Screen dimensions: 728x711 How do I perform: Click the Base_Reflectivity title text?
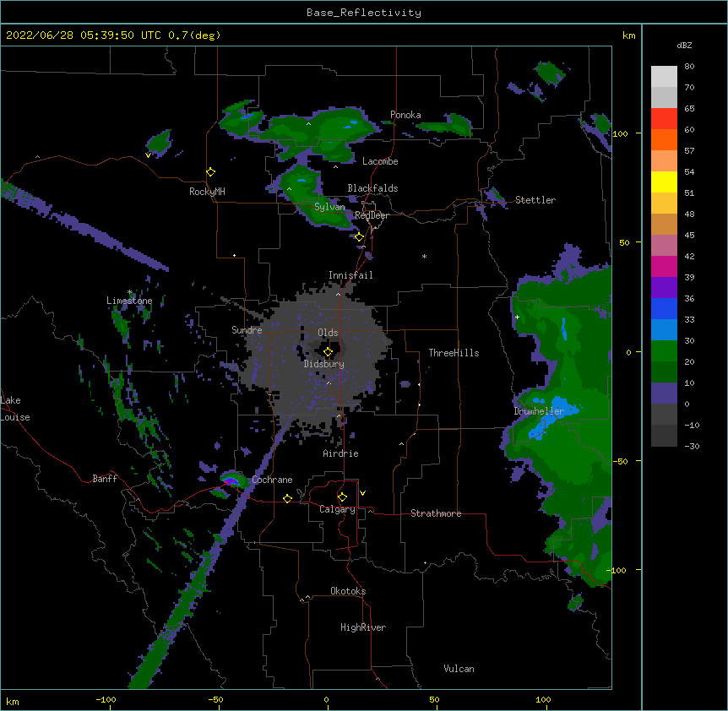364,13
